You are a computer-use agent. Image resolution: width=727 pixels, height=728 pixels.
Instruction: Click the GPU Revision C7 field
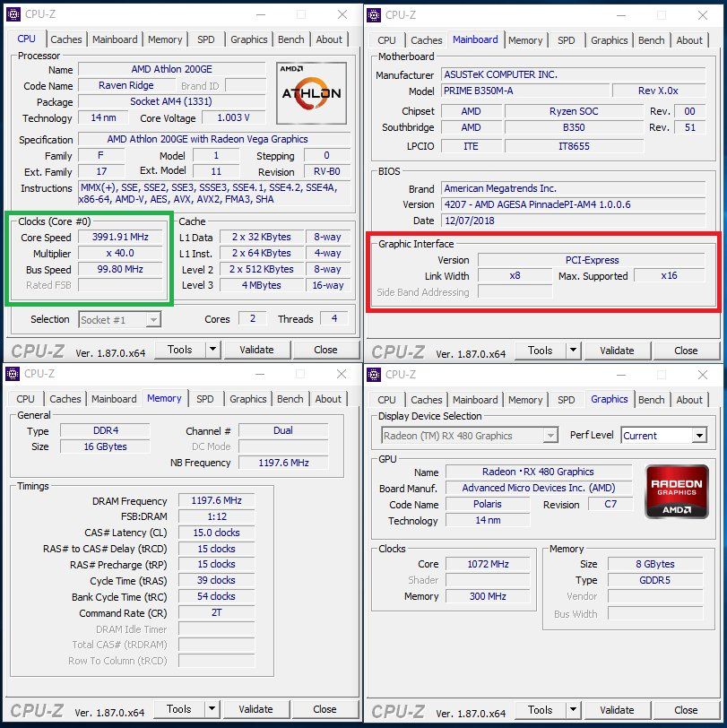[610, 504]
